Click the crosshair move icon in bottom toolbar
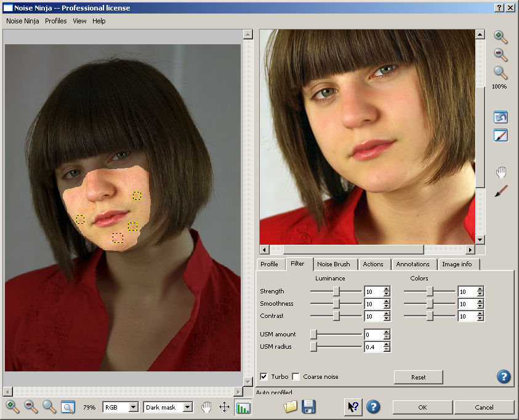Screen dimensions: 519x420 tap(224, 407)
